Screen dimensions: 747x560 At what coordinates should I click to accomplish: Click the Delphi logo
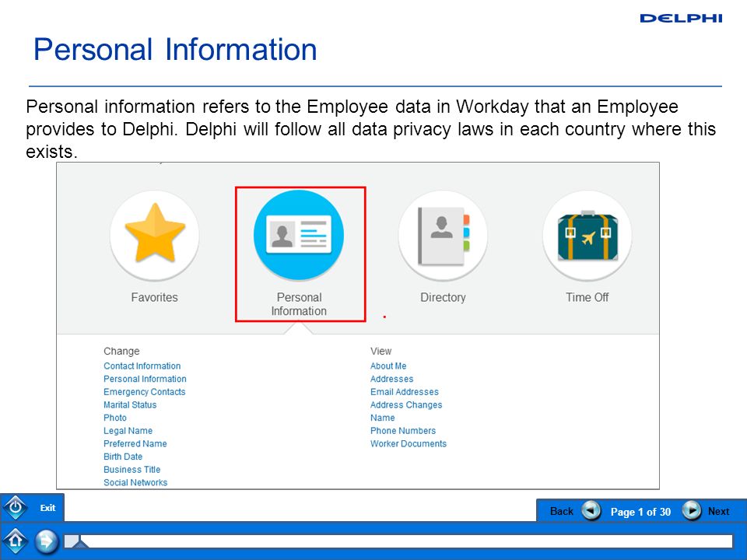coord(681,18)
